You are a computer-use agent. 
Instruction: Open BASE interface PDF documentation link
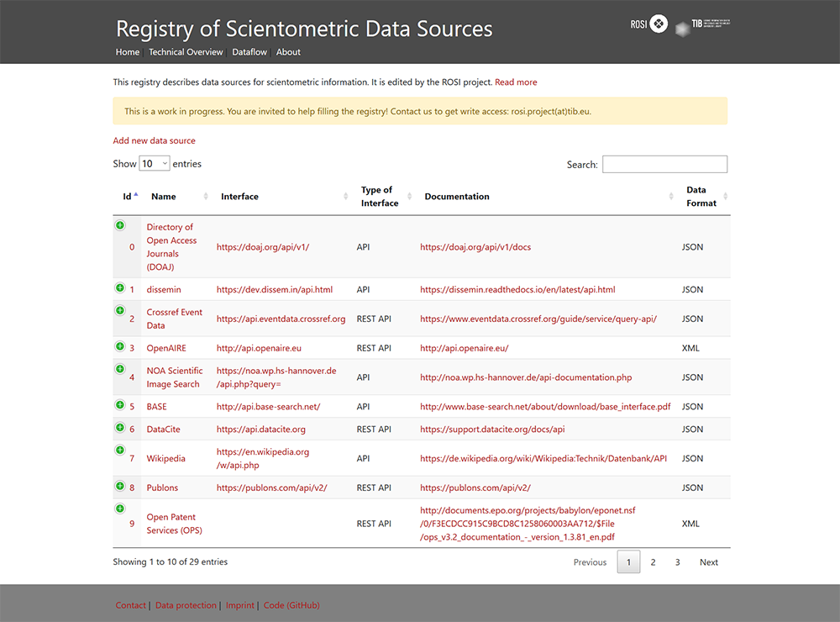tap(545, 407)
